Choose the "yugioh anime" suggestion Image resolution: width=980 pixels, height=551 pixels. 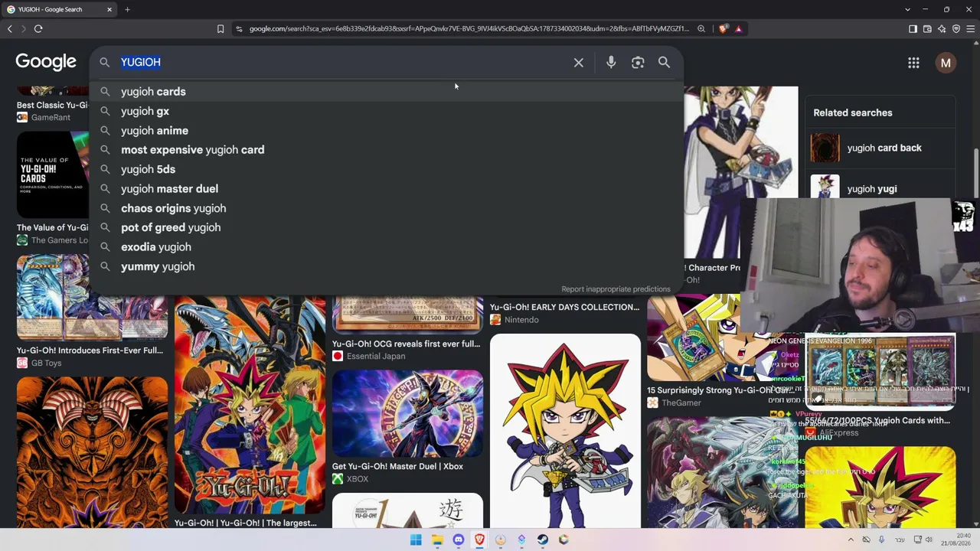pyautogui.click(x=386, y=131)
